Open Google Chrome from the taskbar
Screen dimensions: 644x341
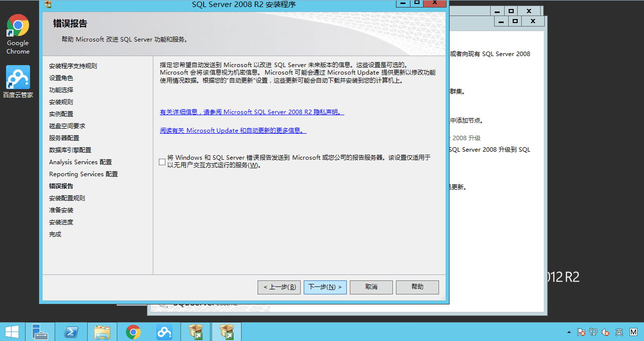(x=133, y=331)
